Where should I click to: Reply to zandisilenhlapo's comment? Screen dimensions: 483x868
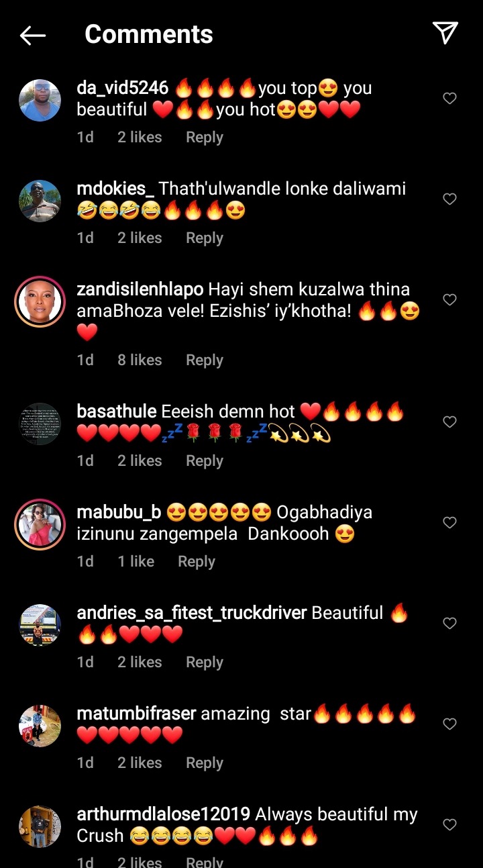coord(205,360)
